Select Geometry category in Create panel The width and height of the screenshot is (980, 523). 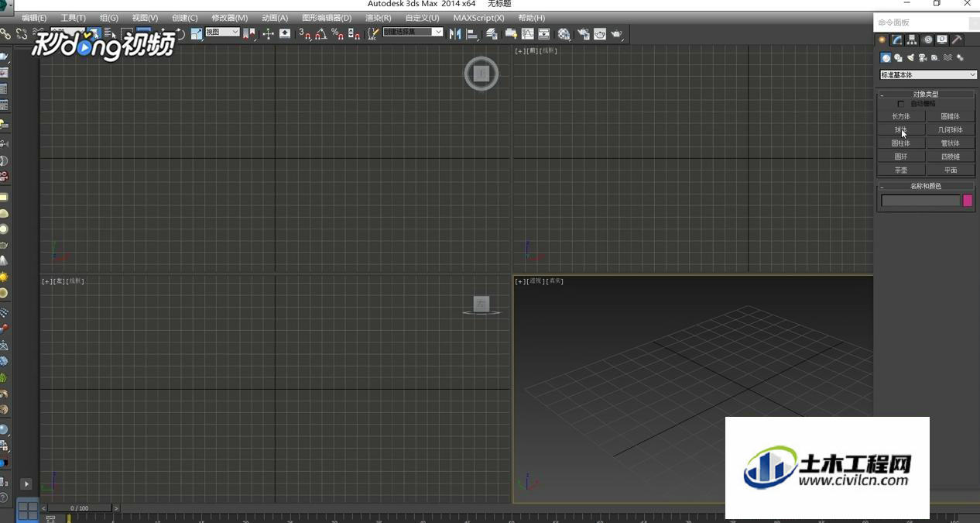pyautogui.click(x=886, y=57)
